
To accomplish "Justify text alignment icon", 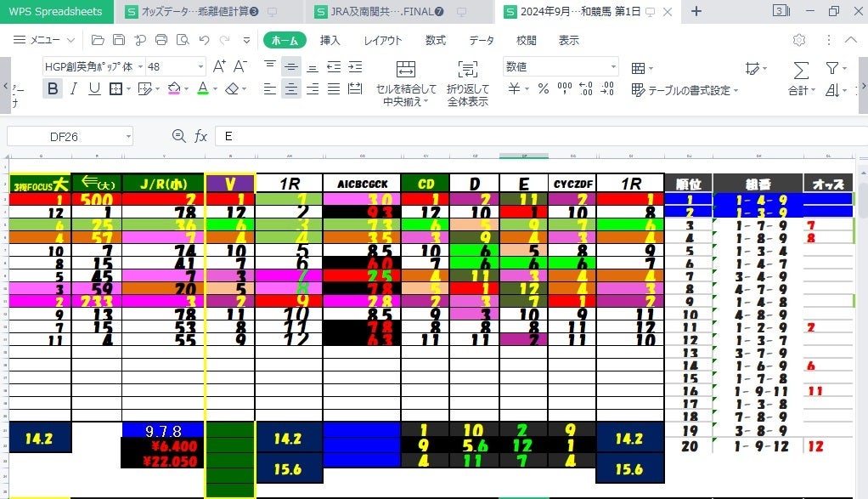I will click(334, 88).
